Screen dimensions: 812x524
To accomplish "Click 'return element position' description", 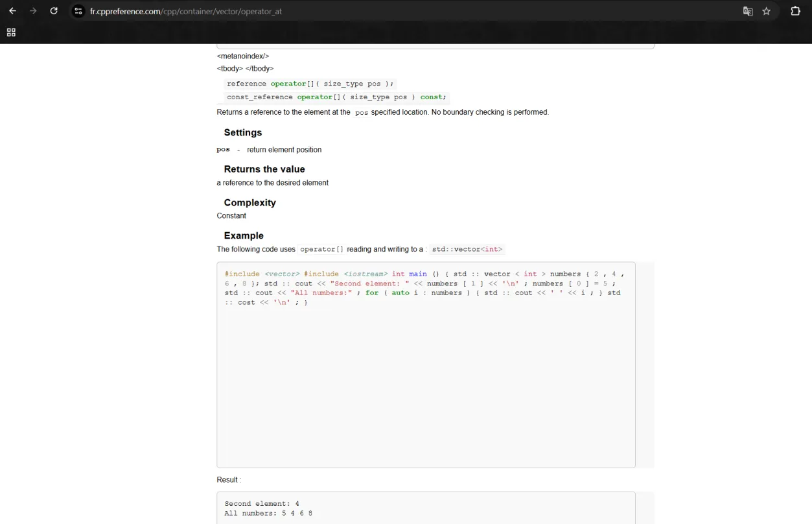I will point(284,150).
